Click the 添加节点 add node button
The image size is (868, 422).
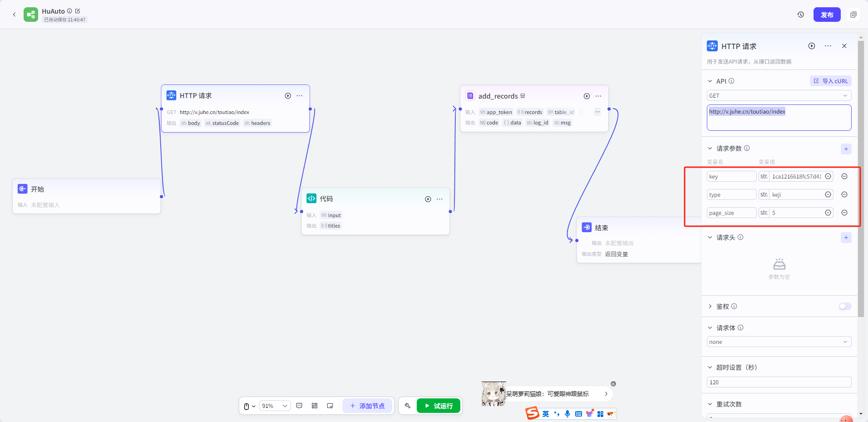[x=367, y=406]
